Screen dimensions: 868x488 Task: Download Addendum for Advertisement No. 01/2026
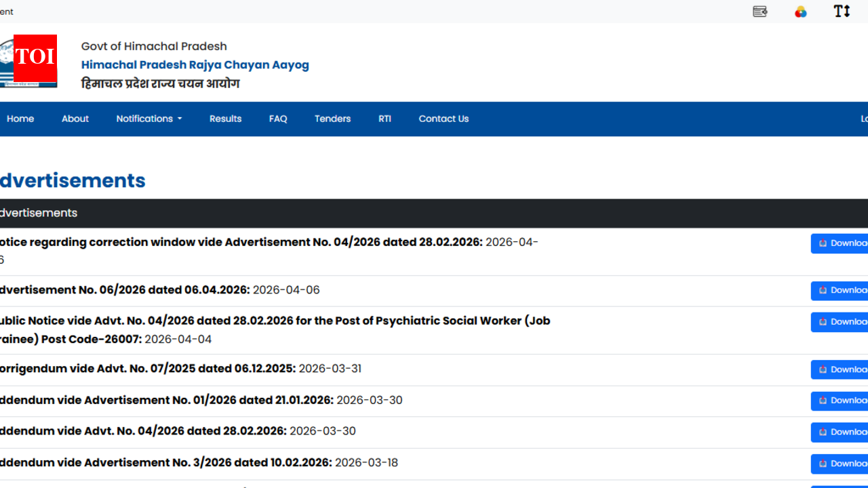(841, 401)
